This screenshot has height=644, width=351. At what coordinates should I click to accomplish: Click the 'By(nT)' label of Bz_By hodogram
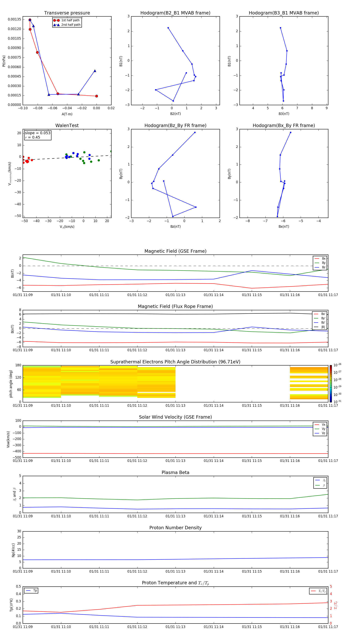tap(121, 174)
